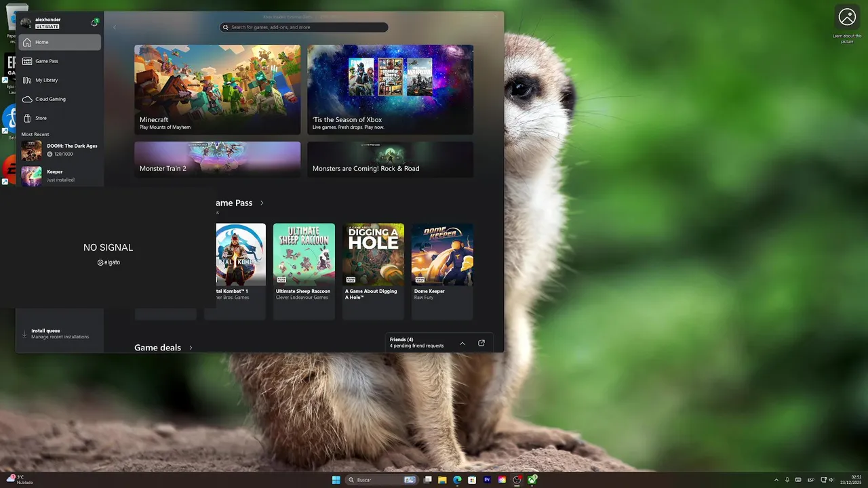868x488 pixels.
Task: Open OBS Studio from the taskbar
Action: (517, 480)
